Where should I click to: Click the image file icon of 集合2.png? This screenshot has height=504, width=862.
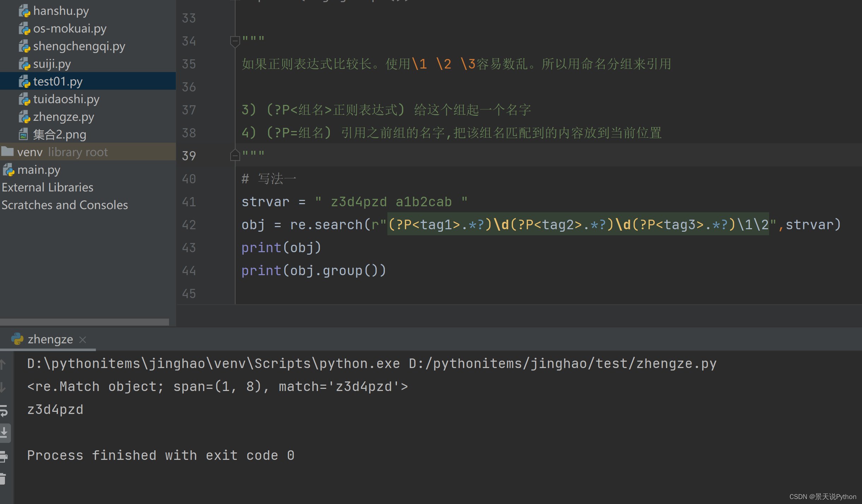(x=23, y=134)
